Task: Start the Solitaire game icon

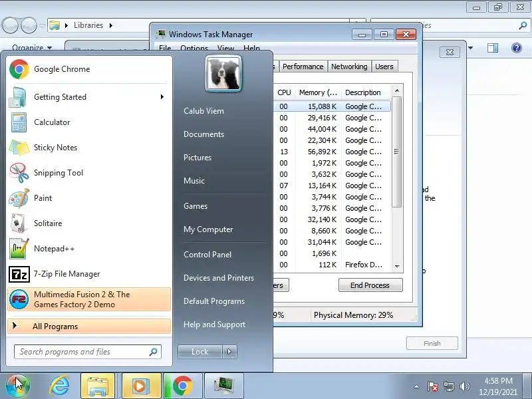Action: point(19,223)
